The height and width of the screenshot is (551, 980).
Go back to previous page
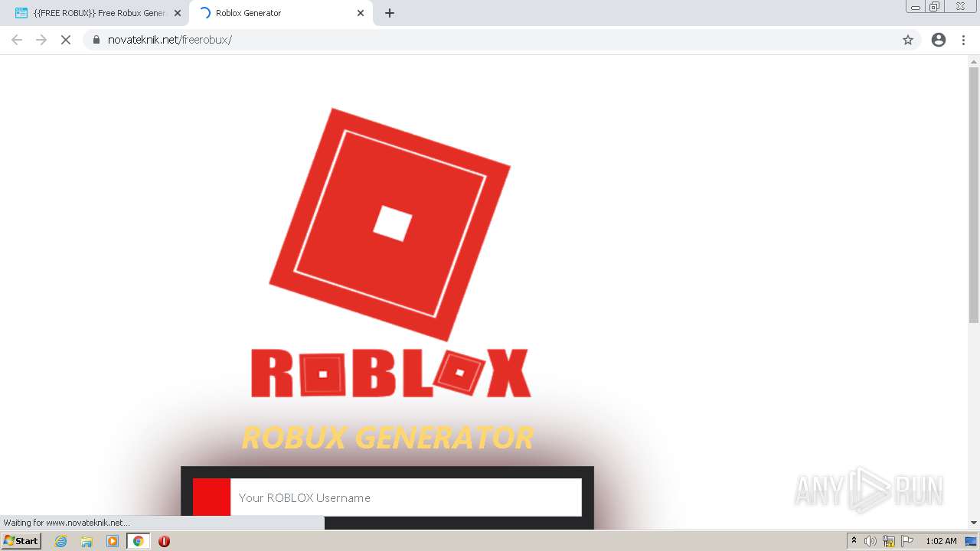point(17,40)
